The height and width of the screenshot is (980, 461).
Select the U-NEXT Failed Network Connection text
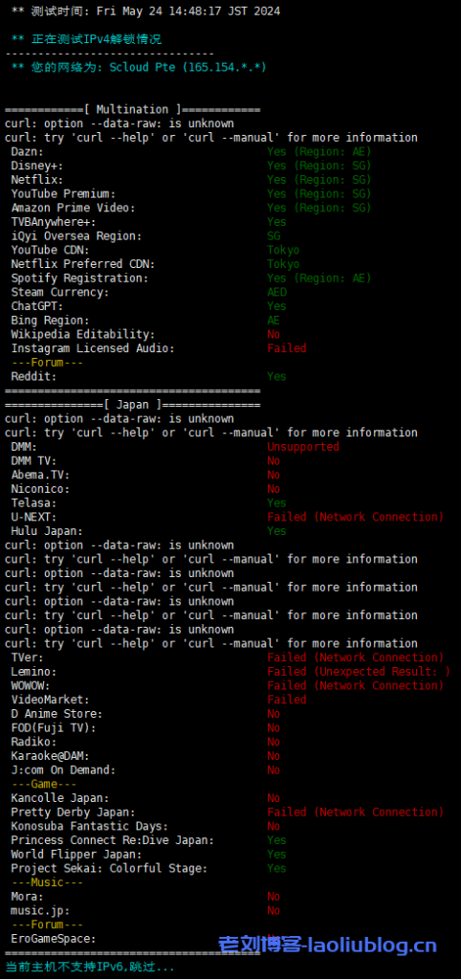click(356, 517)
